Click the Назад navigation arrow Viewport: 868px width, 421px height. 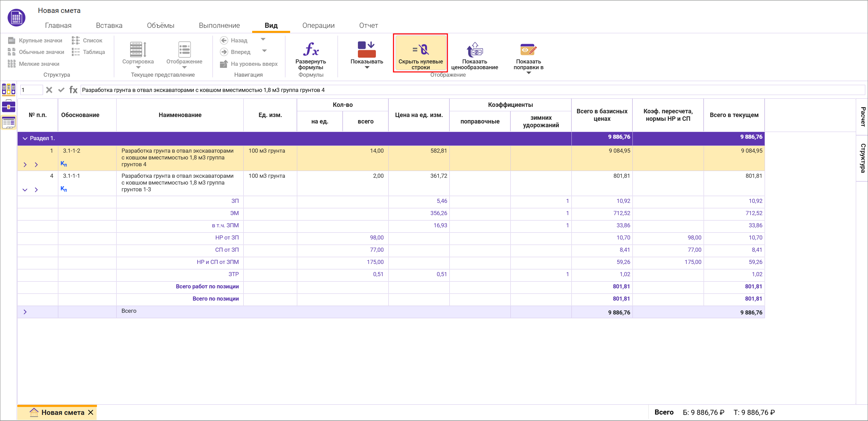[224, 40]
